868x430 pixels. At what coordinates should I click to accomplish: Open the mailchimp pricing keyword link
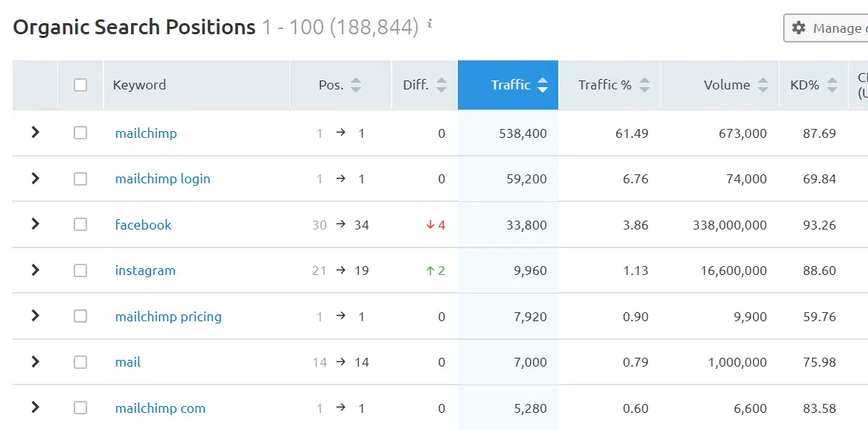click(168, 316)
